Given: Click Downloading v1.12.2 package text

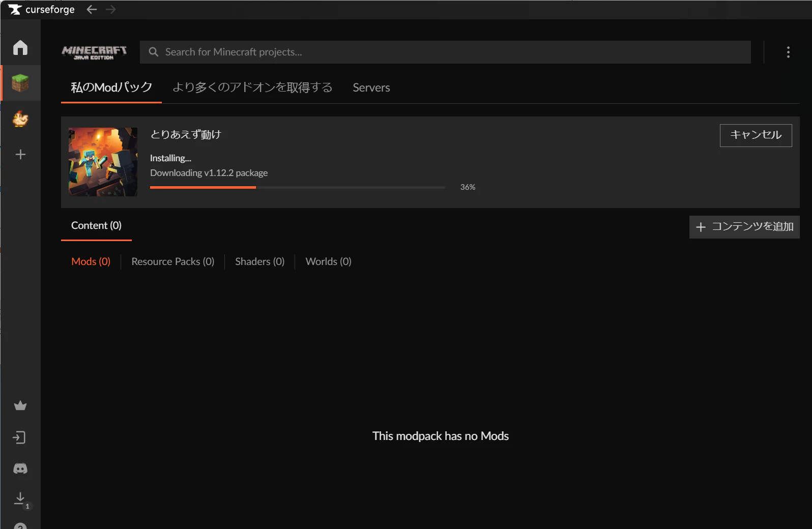Looking at the screenshot, I should 209,173.
